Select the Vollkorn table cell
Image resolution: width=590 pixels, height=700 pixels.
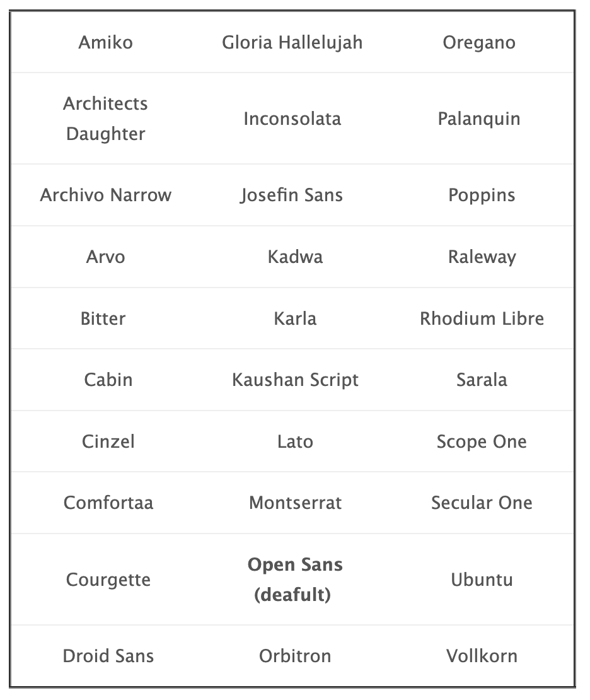click(482, 656)
